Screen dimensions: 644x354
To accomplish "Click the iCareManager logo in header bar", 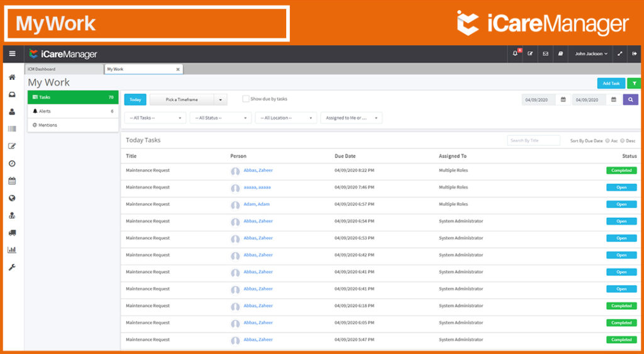I will click(x=64, y=54).
